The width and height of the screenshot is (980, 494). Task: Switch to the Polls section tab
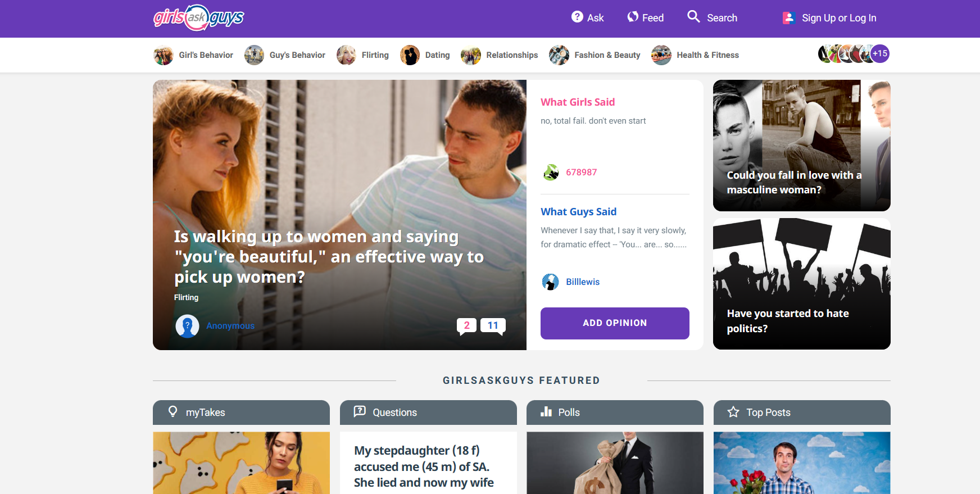coord(615,413)
